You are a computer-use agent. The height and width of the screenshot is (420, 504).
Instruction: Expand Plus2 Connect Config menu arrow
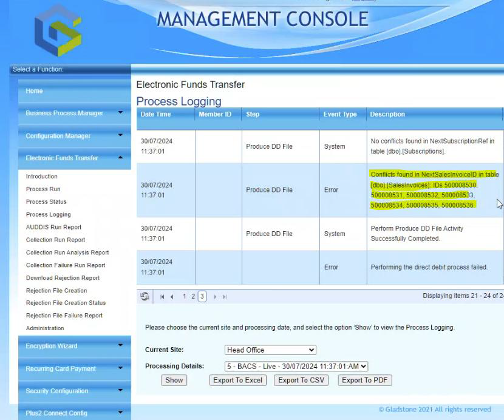pyautogui.click(x=121, y=412)
